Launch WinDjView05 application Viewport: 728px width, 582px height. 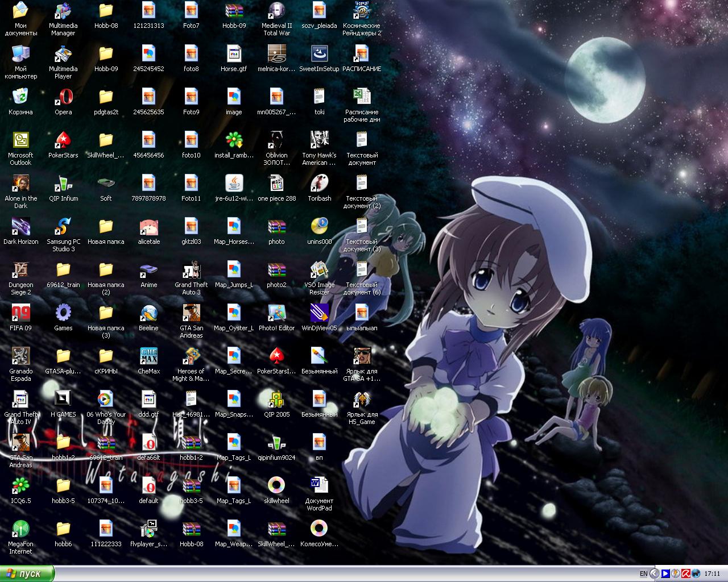(319, 313)
